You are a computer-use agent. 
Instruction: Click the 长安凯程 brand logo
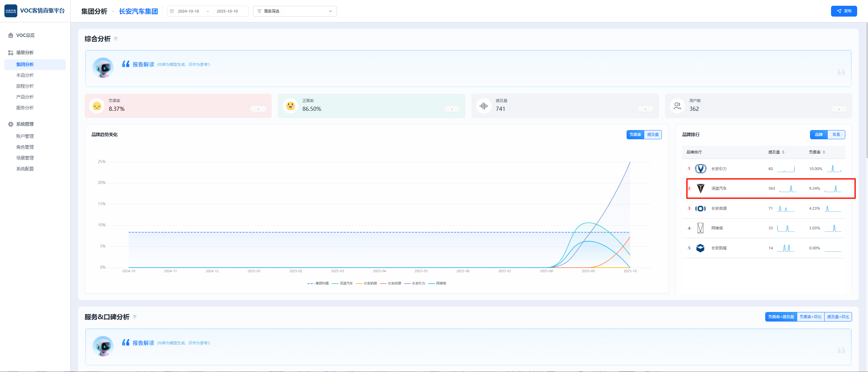pos(701,248)
